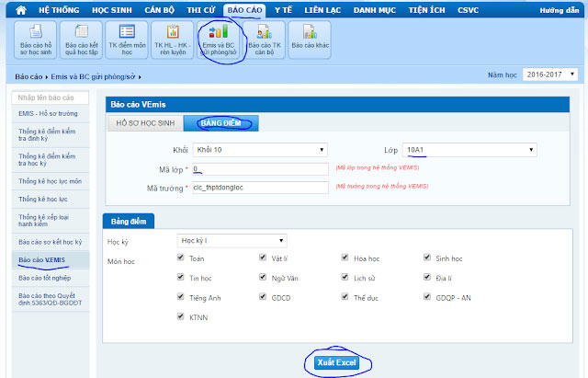The width and height of the screenshot is (588, 378).
Task: Open TK HL - HK - rèn luyện icon
Action: [173, 38]
